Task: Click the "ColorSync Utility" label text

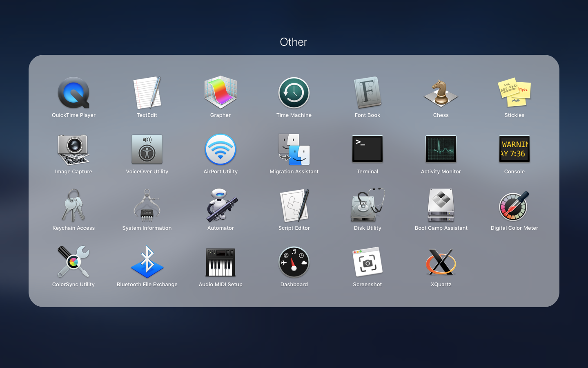Action: pyautogui.click(x=73, y=285)
